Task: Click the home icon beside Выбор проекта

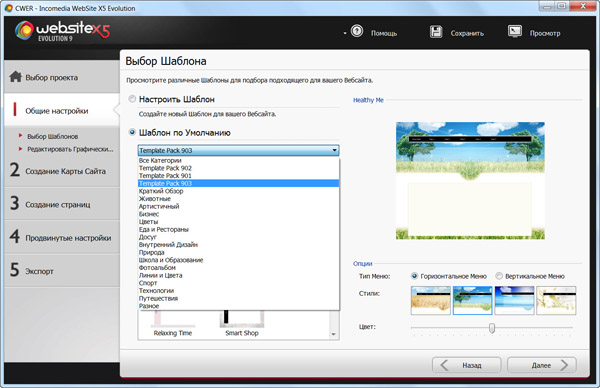Action: (15, 77)
